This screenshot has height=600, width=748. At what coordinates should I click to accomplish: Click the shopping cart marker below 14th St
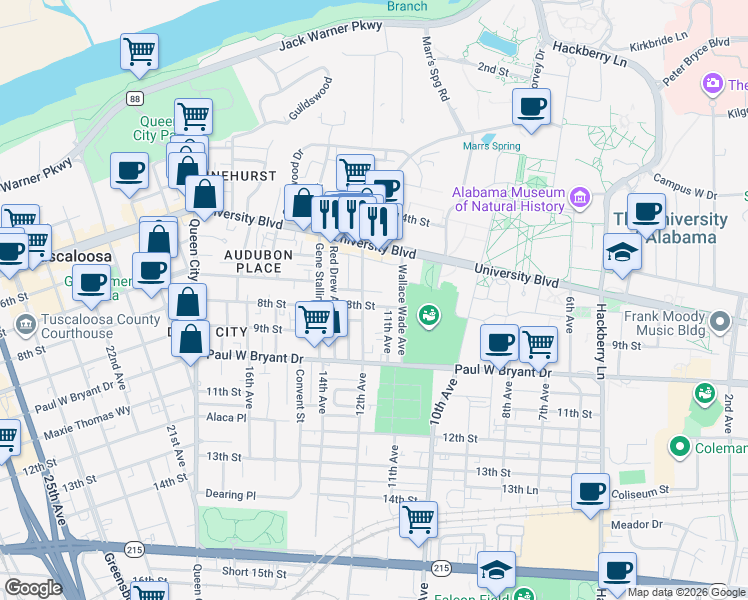418,518
